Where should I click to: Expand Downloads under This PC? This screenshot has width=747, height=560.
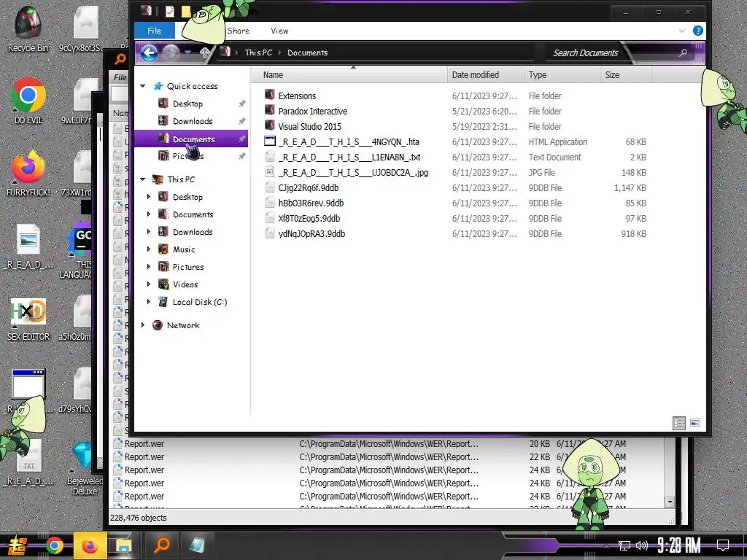coord(149,232)
